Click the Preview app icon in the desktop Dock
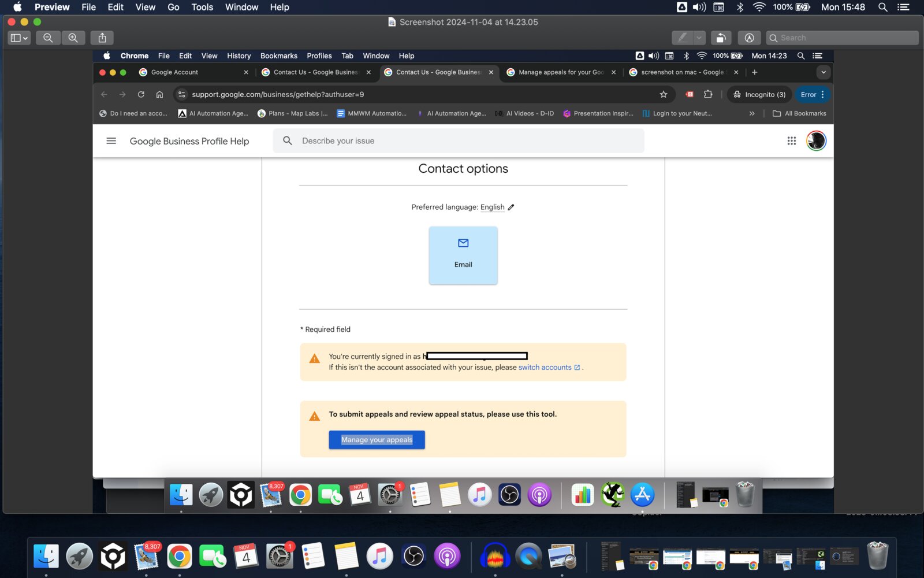The width and height of the screenshot is (924, 578). (x=562, y=557)
